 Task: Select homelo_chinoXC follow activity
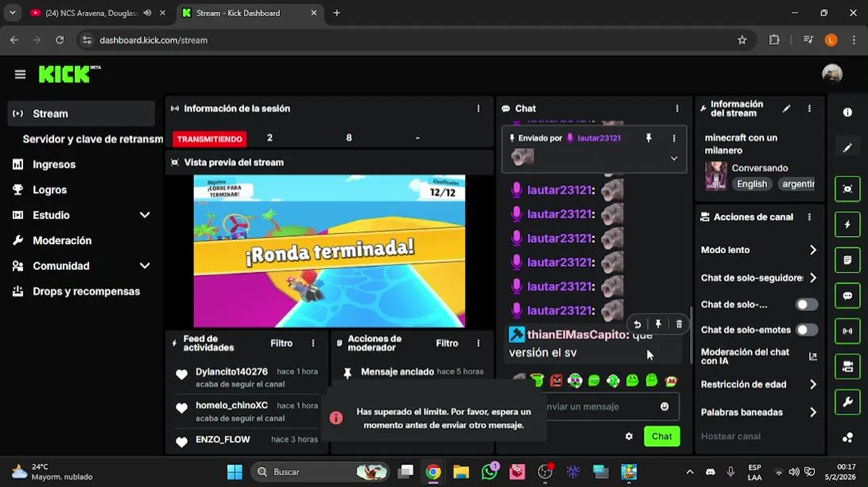click(246, 411)
